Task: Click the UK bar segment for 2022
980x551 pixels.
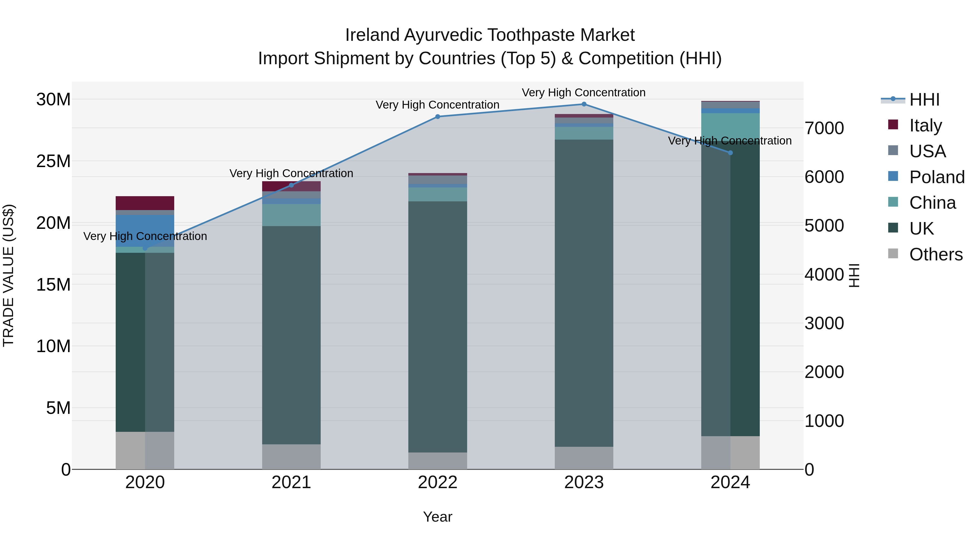Action: pos(437,327)
